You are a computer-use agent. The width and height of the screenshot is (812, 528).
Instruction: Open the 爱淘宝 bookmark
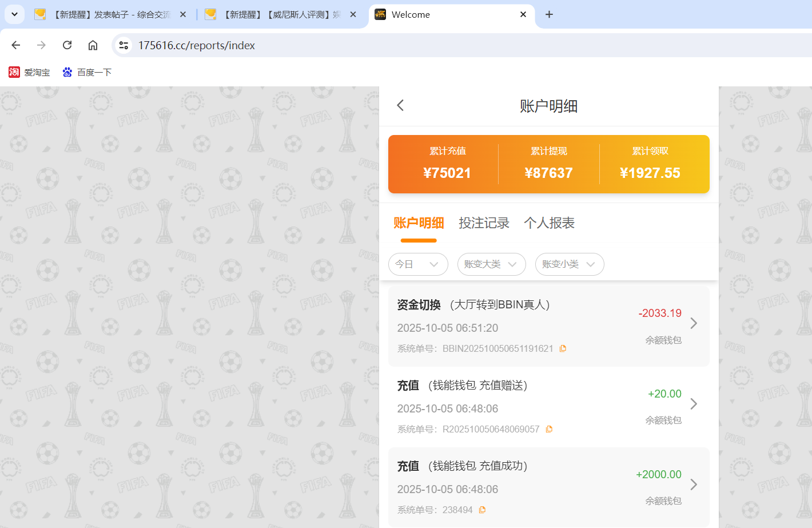pyautogui.click(x=29, y=72)
